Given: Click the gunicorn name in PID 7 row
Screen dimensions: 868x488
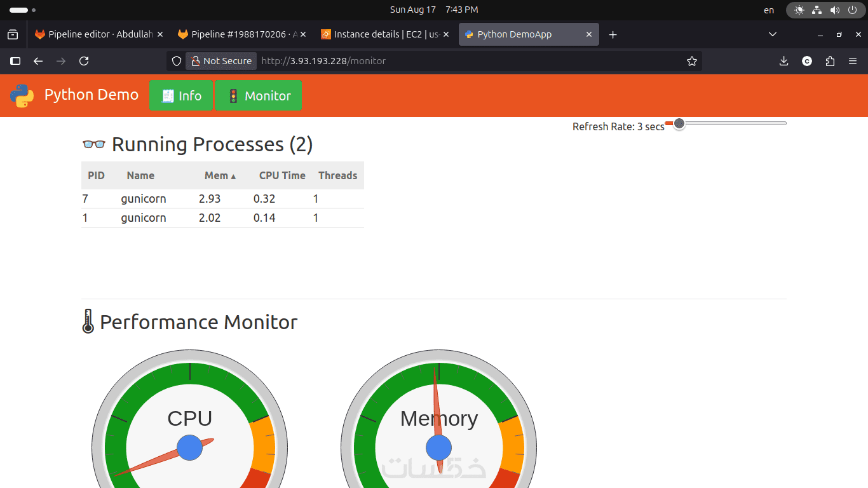Looking at the screenshot, I should 144,199.
